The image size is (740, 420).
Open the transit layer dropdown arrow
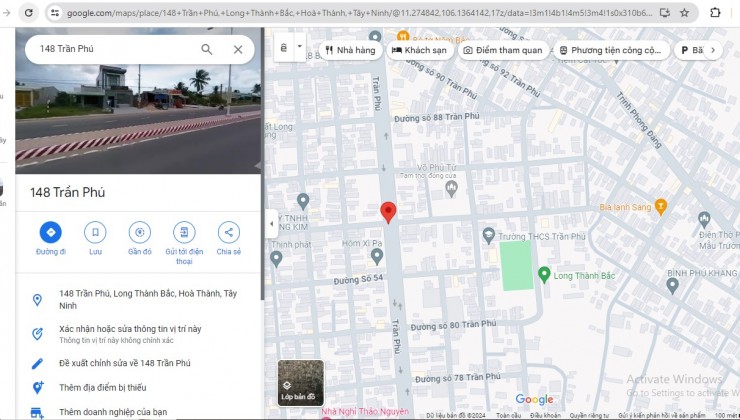(299, 47)
